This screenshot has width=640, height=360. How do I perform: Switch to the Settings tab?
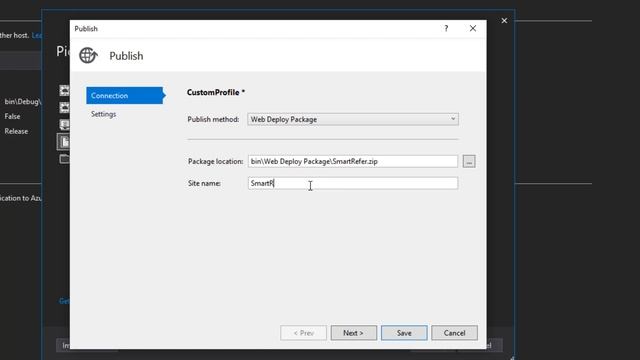(104, 114)
